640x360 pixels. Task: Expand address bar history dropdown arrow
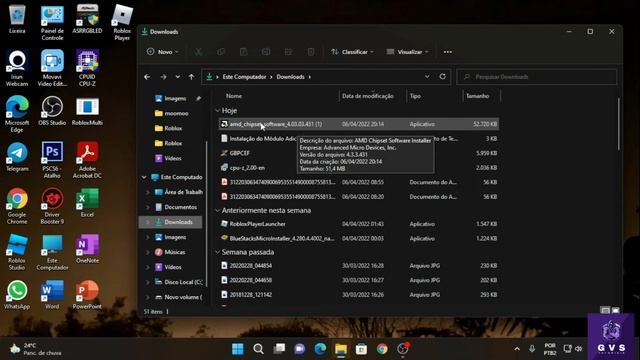427,77
